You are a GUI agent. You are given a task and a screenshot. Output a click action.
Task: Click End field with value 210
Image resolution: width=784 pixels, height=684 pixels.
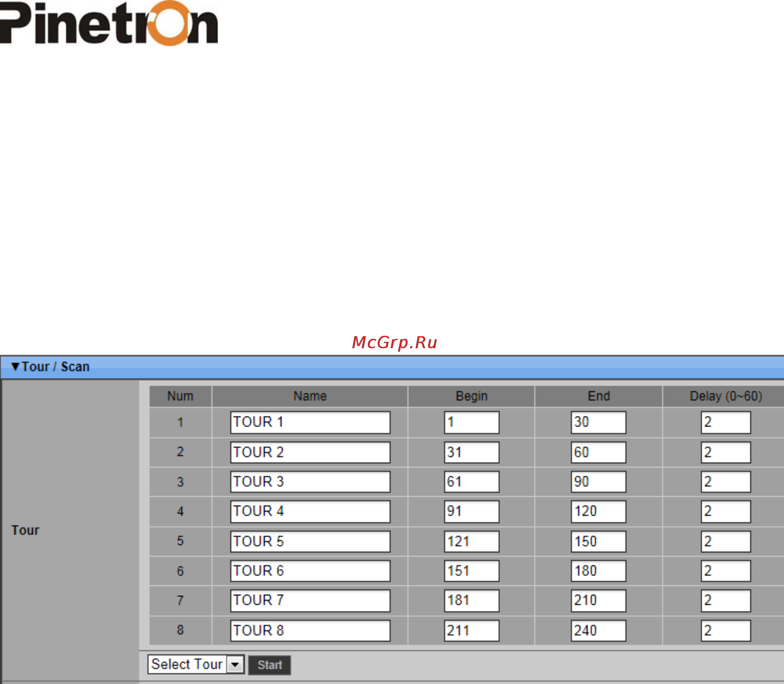pyautogui.click(x=599, y=600)
